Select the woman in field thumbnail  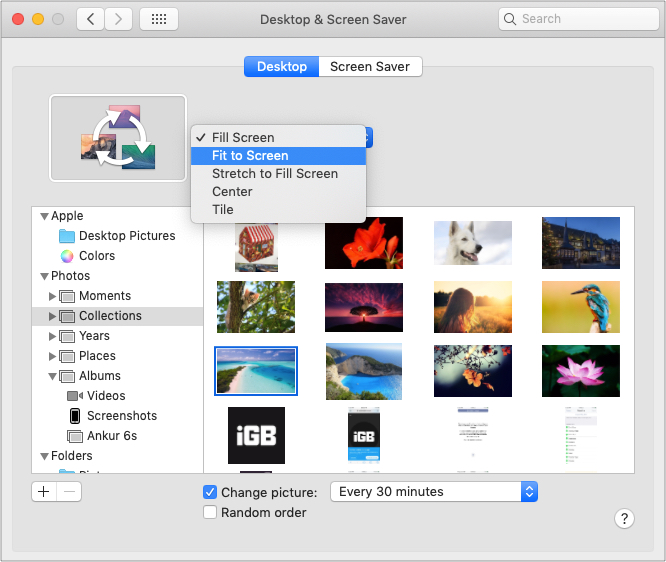(x=473, y=307)
